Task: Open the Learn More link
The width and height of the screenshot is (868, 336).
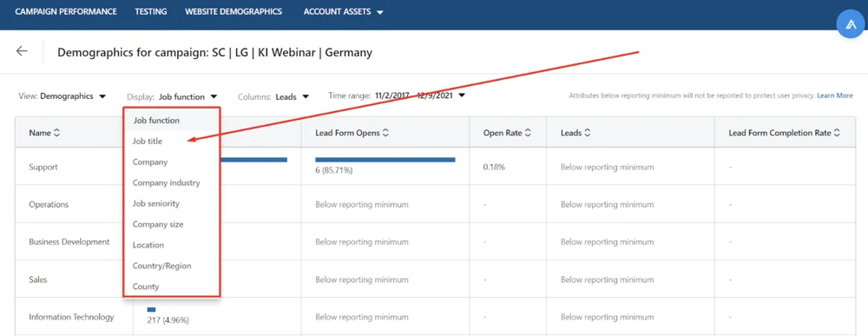Action: click(835, 96)
